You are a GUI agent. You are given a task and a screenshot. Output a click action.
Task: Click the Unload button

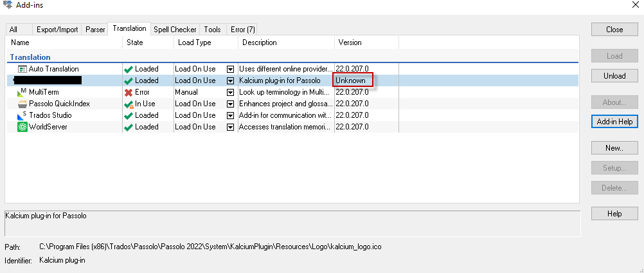(614, 75)
